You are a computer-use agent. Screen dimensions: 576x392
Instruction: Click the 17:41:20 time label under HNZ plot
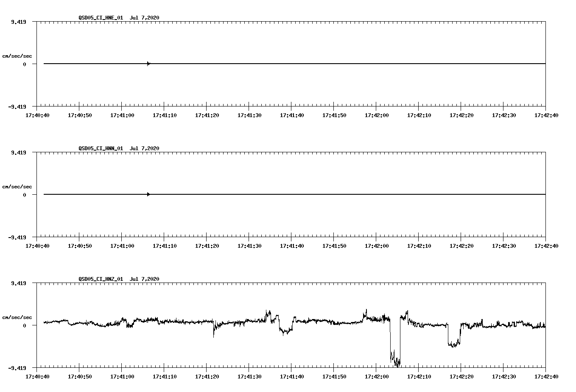[x=207, y=376]
